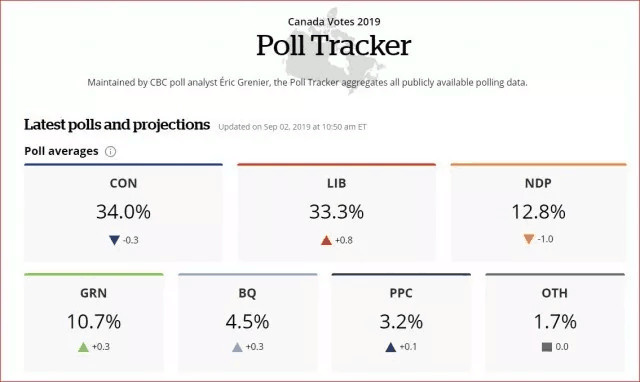This screenshot has height=382, width=640.
Task: Click the NDP orange down-arrow trend icon
Action: point(529,239)
